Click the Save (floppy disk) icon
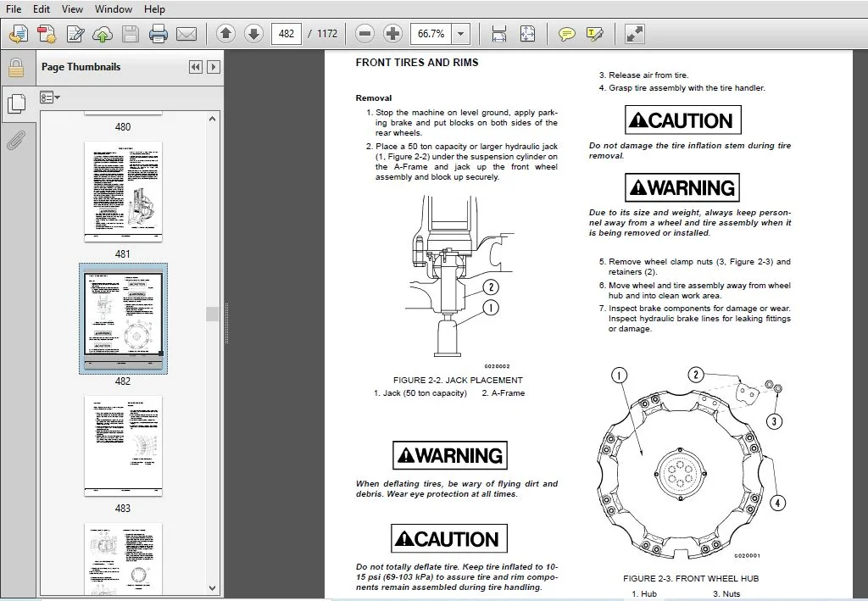868x601 pixels. click(130, 34)
